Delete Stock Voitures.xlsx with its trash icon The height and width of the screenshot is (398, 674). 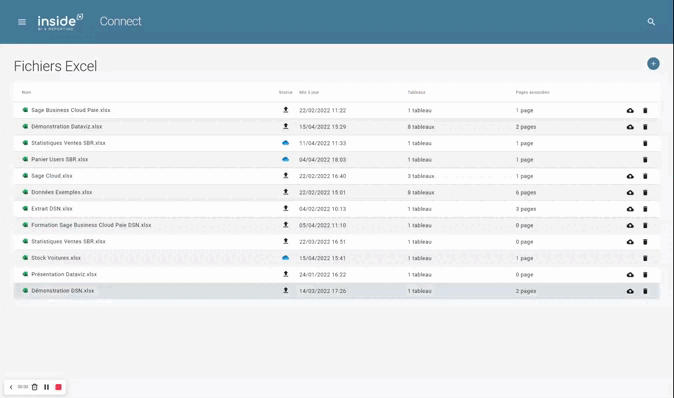645,258
